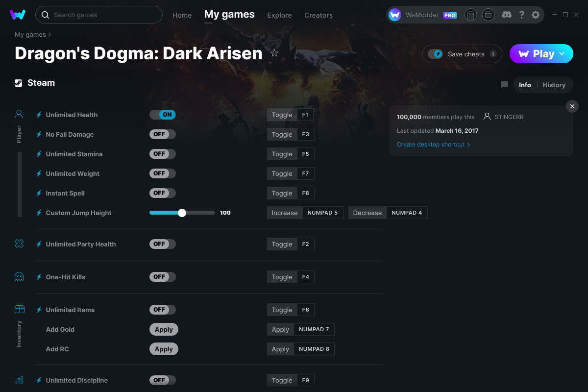
Task: Open the My games tab
Action: (229, 15)
